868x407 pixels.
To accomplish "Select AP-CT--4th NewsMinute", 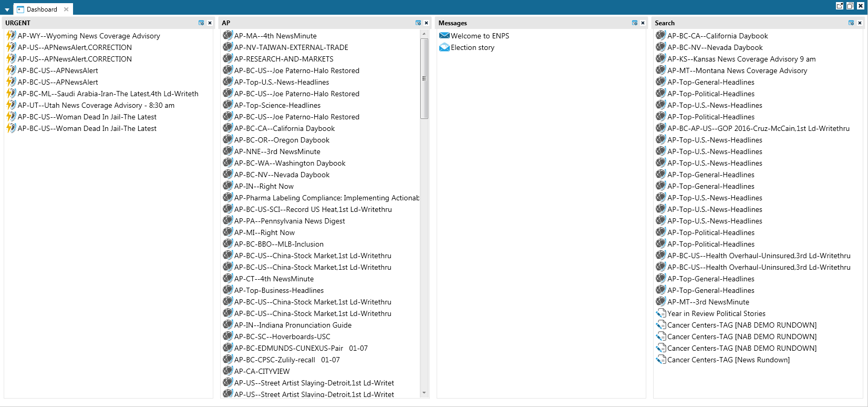I will click(x=274, y=279).
